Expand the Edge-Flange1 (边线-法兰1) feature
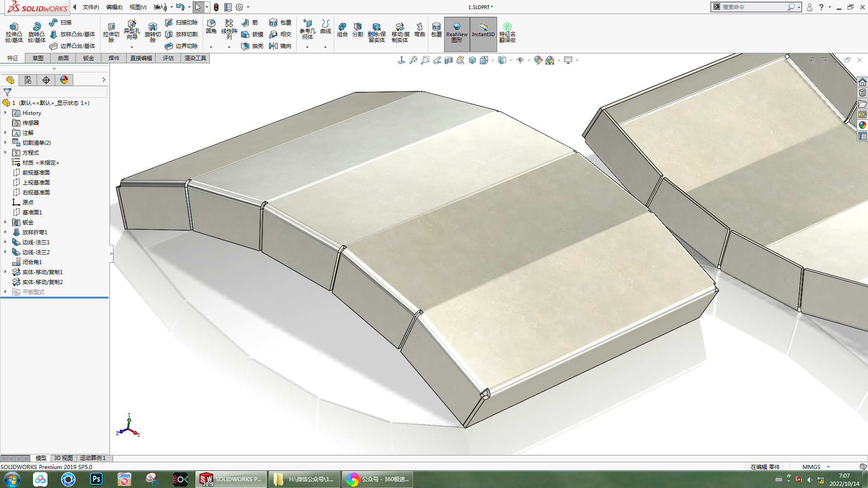Screen dimensions: 868x488 coord(5,242)
